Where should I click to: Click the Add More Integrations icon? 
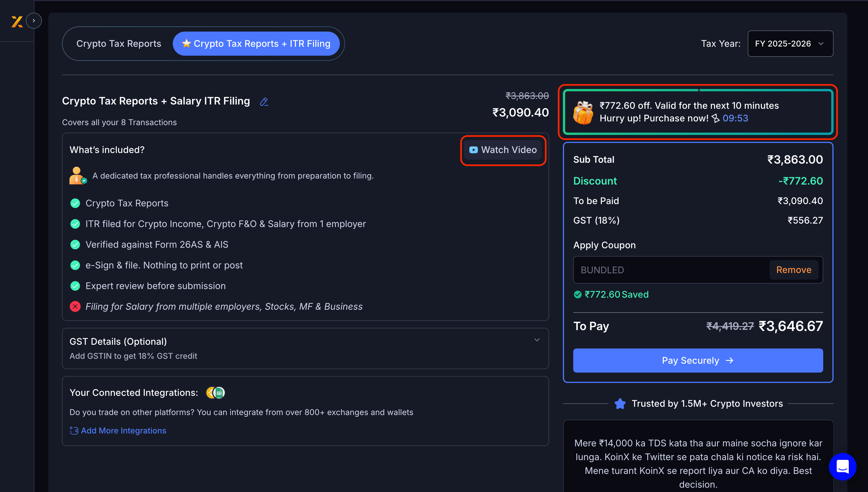tap(74, 431)
